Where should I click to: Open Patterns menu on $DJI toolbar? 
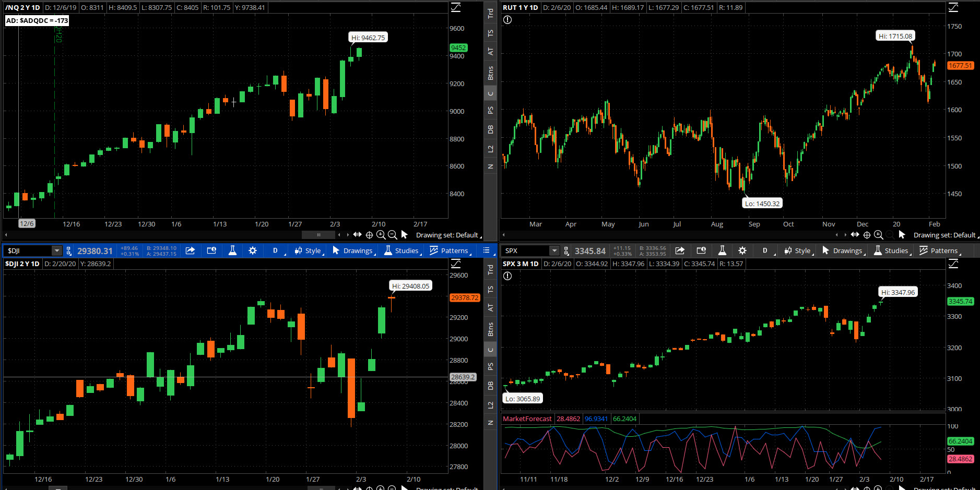[x=450, y=250]
